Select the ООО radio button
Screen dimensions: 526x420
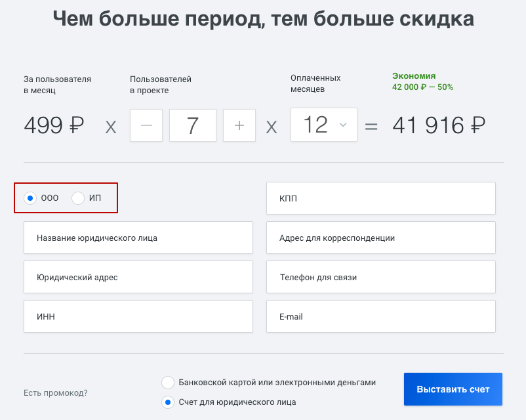30,198
